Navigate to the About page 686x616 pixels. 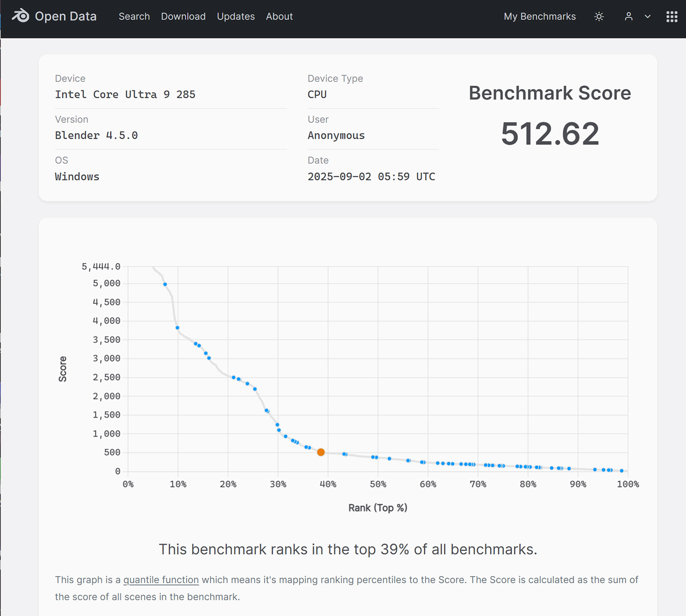pos(279,17)
